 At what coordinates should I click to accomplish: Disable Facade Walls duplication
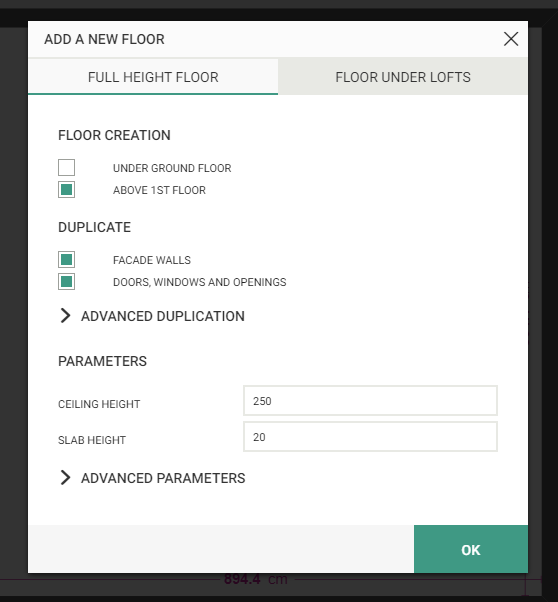[66, 260]
